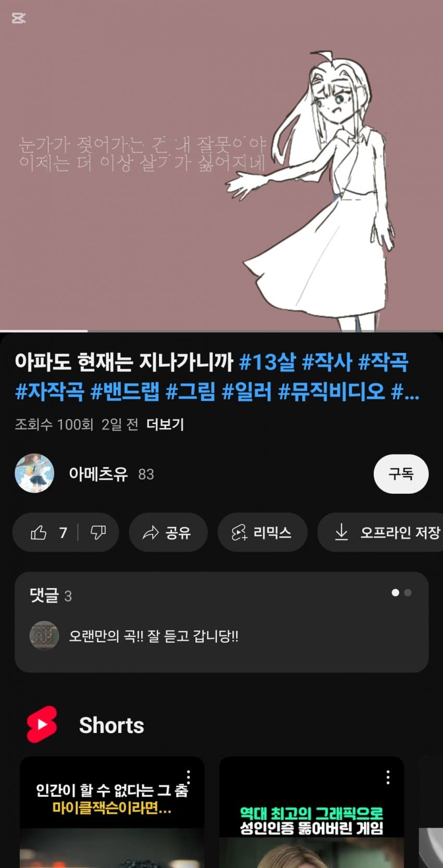The image size is (443, 868).
Task: Open three-dot menu on Michael Jackson short
Action: coord(188,777)
